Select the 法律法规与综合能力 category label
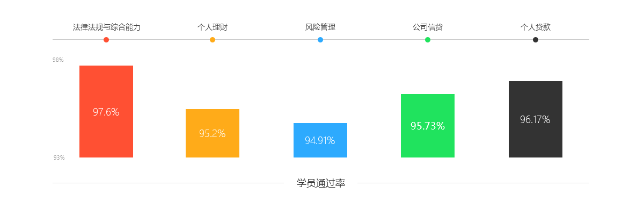This screenshot has height=215, width=644. click(x=106, y=27)
